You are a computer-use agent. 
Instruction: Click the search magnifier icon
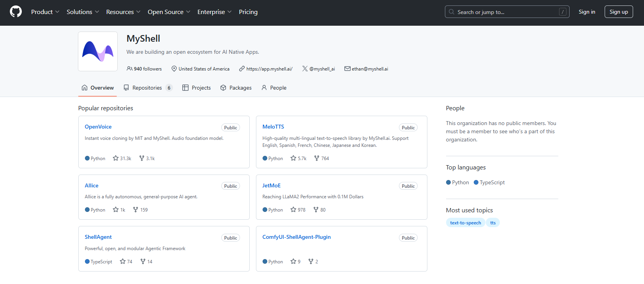452,12
